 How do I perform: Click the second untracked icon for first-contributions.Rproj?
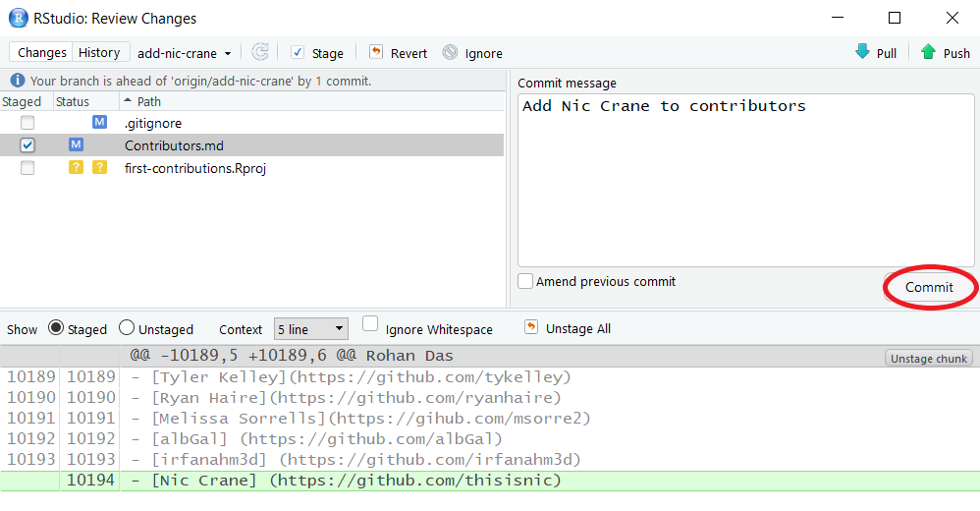[x=99, y=167]
